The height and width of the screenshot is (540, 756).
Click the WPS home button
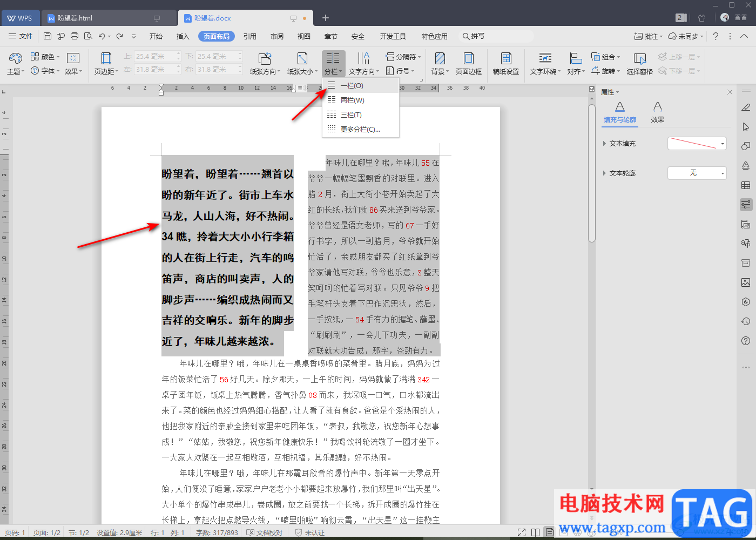pos(19,18)
